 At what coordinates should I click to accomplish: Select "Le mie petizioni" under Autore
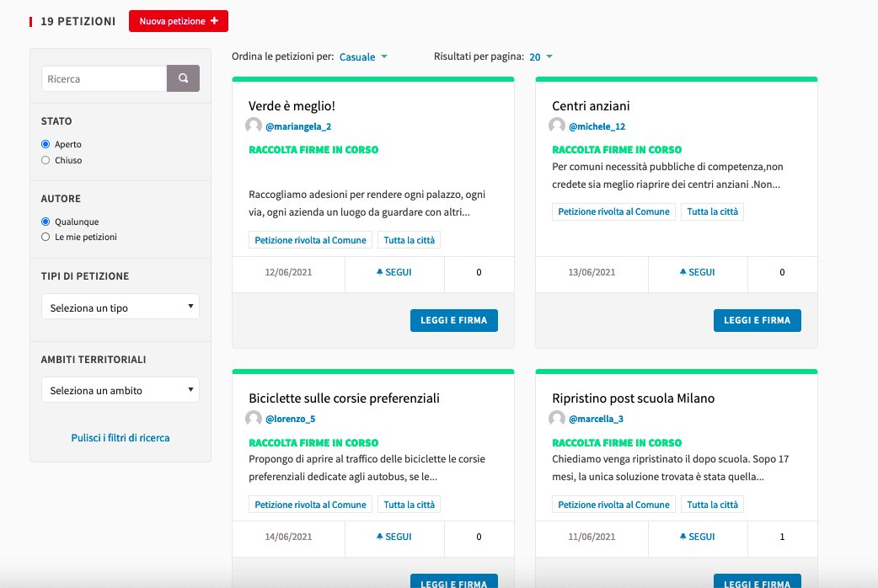[45, 237]
